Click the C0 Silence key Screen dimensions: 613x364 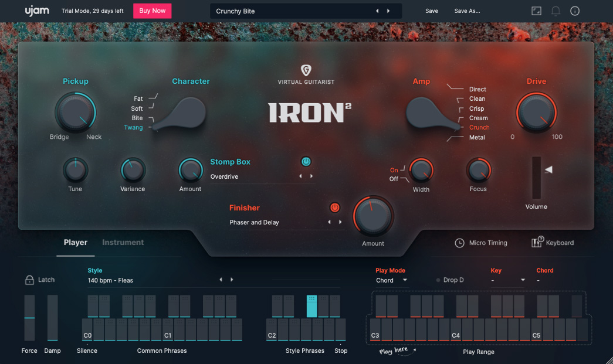pyautogui.click(x=87, y=329)
